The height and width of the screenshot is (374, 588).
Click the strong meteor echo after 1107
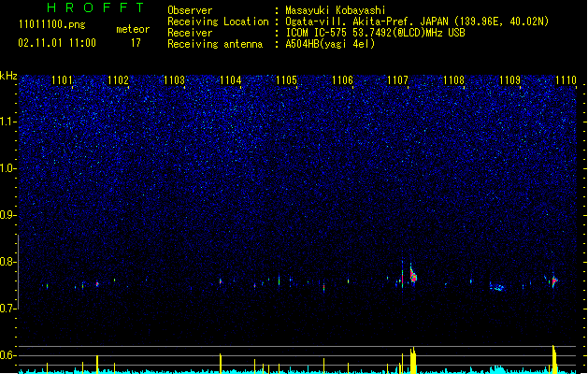click(x=413, y=275)
